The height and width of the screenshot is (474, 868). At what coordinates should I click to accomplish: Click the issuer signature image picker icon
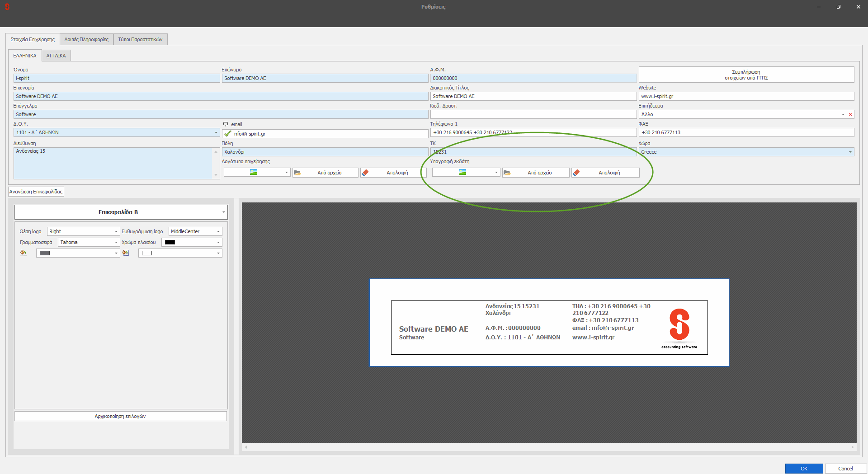click(462, 173)
